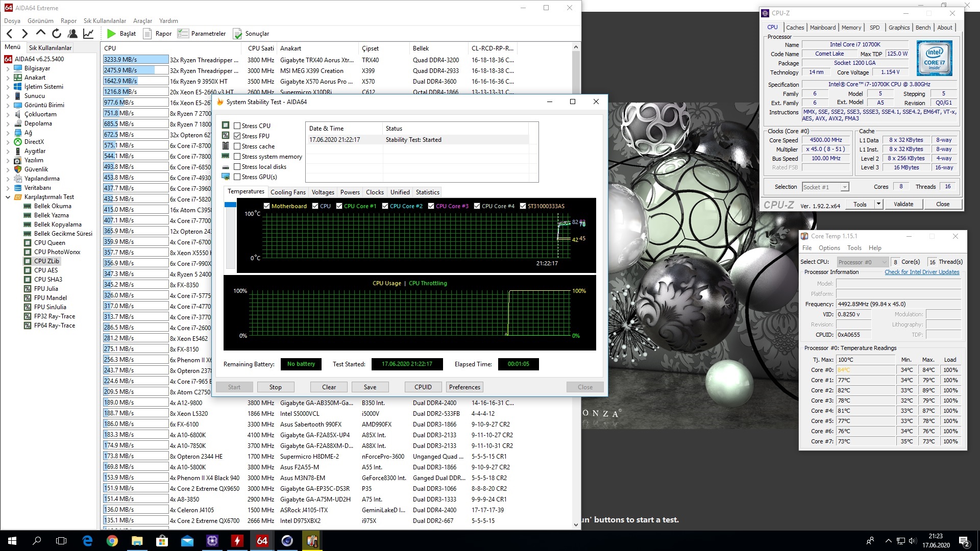The image size is (980, 551).
Task: Collapse Karşılaştırmalı Test tree node
Action: pos(8,197)
